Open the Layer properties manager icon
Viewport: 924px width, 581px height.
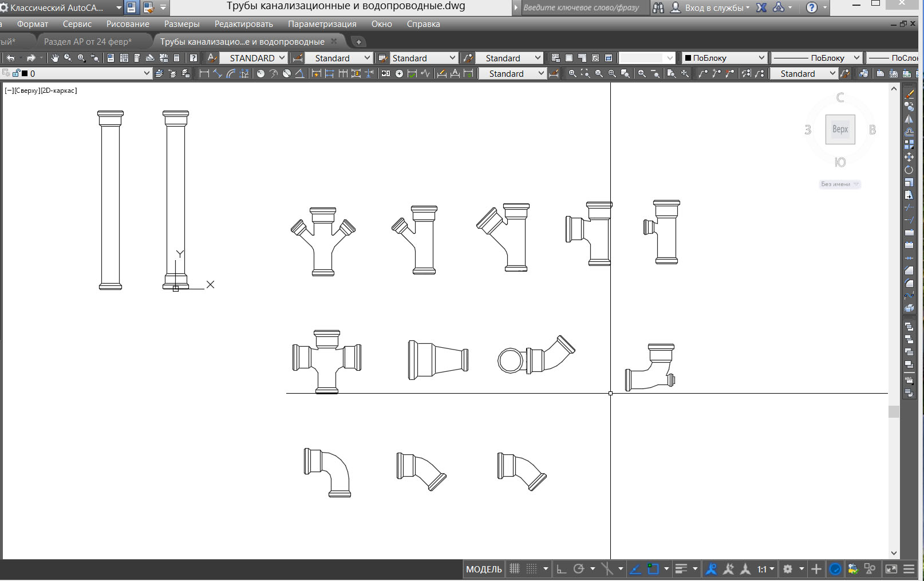[159, 73]
